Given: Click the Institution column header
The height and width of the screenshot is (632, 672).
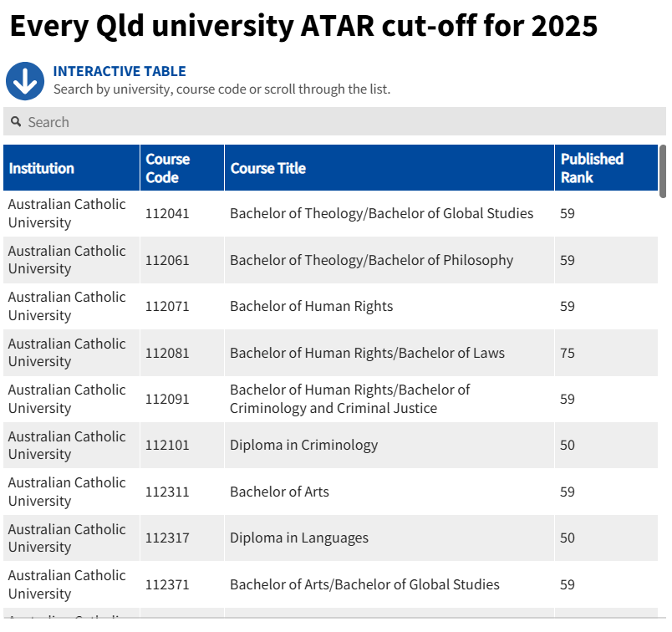Looking at the screenshot, I should (71, 168).
